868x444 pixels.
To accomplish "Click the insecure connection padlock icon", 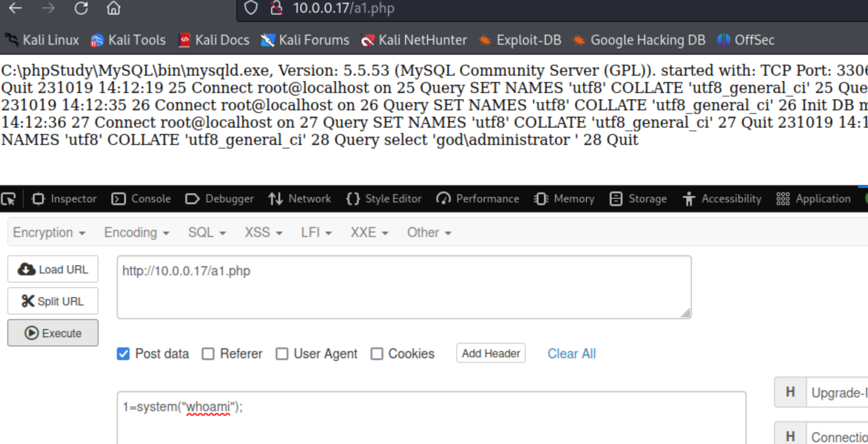I will (x=276, y=8).
